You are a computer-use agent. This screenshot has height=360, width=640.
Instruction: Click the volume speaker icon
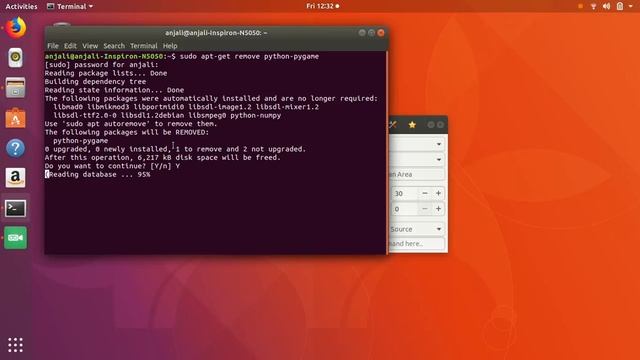pyautogui.click(x=607, y=6)
